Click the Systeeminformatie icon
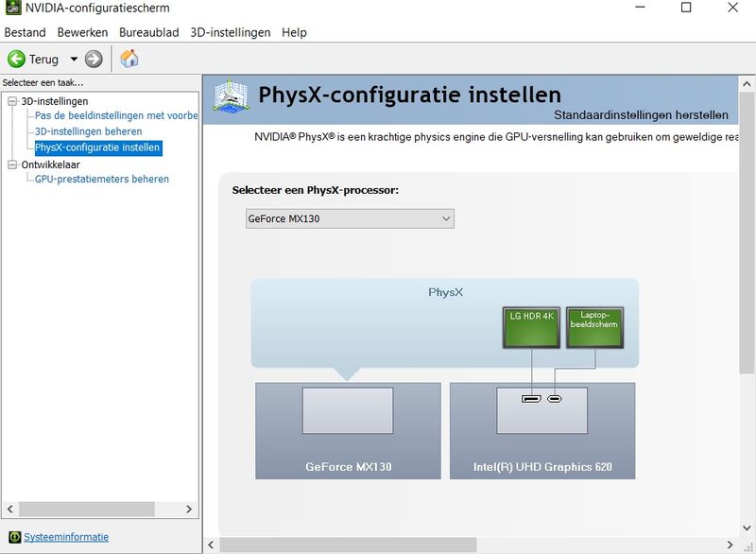 15,537
